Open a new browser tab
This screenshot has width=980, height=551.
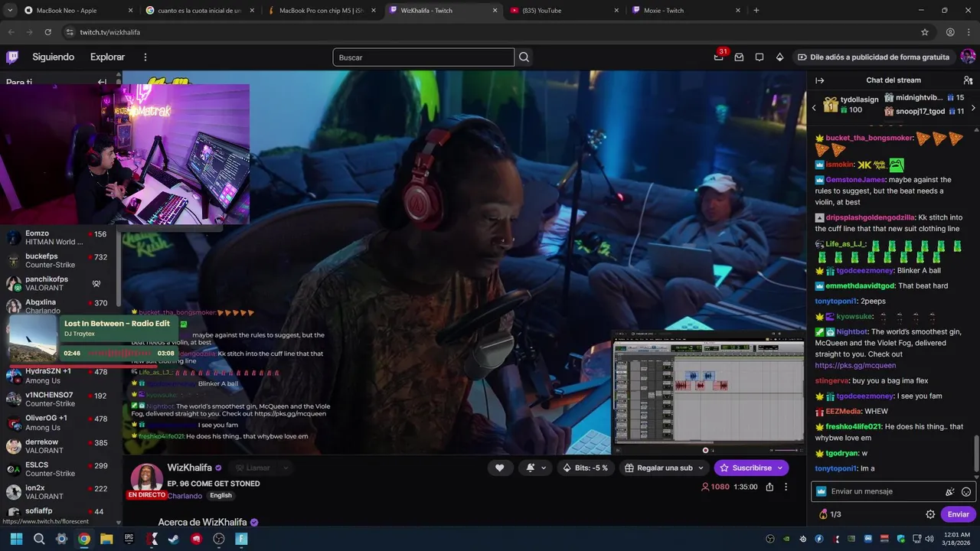click(756, 11)
